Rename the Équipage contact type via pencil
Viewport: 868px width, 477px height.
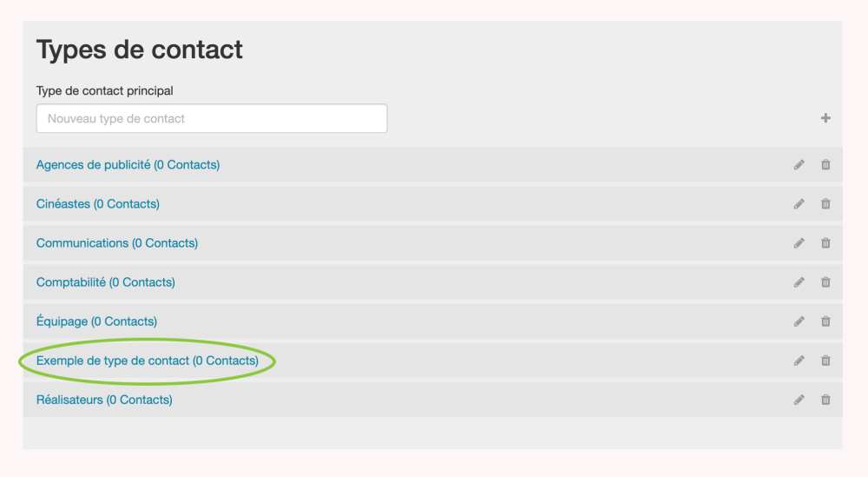click(799, 321)
